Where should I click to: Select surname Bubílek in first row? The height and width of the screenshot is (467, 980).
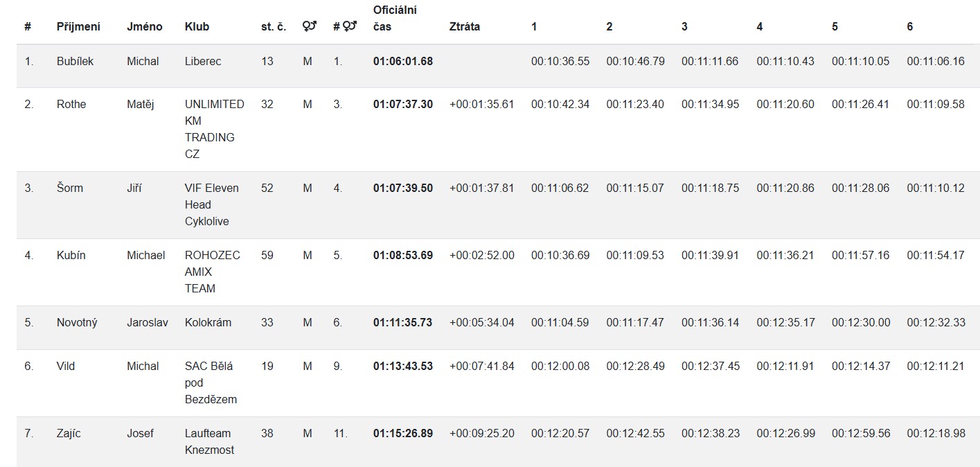(75, 61)
